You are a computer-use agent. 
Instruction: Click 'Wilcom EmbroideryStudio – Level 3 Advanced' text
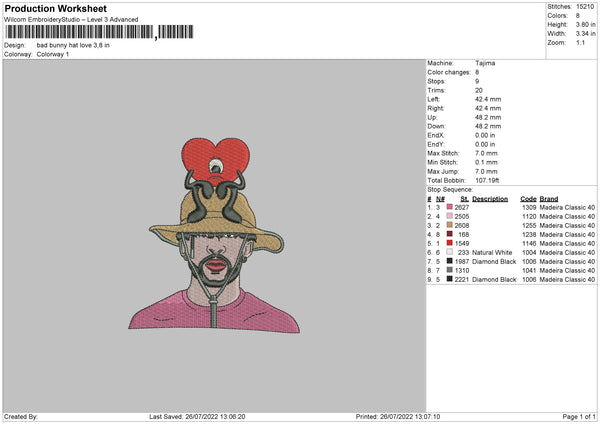(x=71, y=20)
